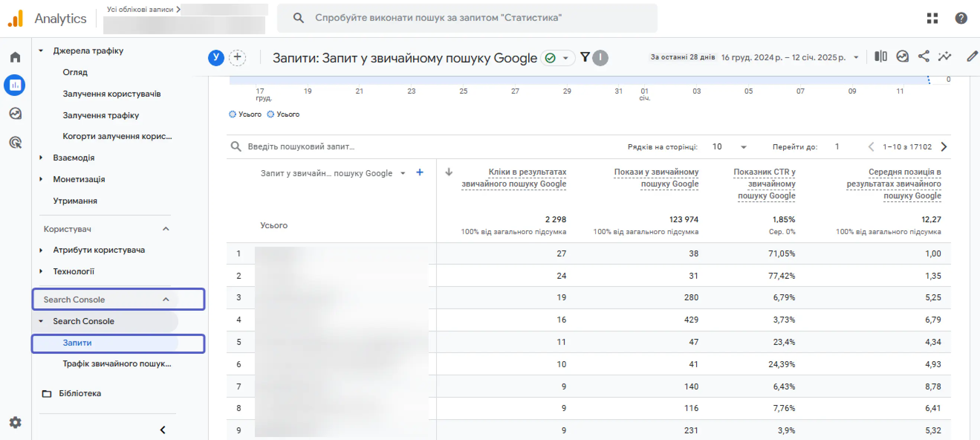
Task: Sort by 'Показник CTR' column header
Action: click(x=765, y=184)
